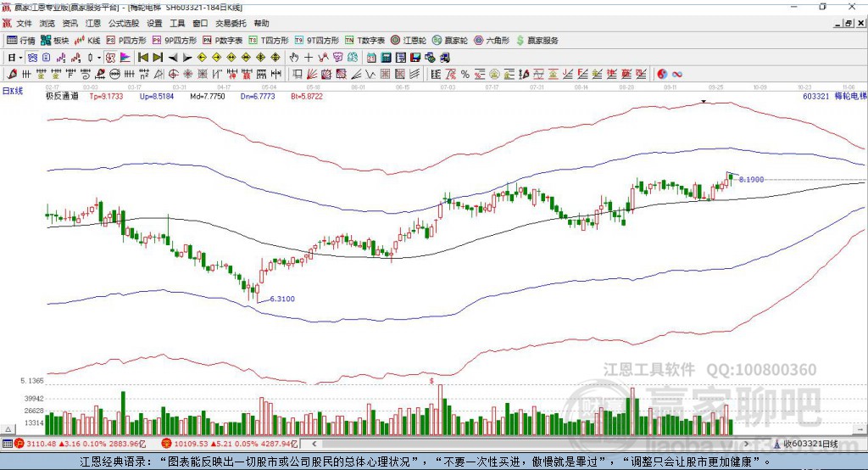Viewport: 868px width, 470px height.
Task: Open the calculator icon
Action: point(386,58)
